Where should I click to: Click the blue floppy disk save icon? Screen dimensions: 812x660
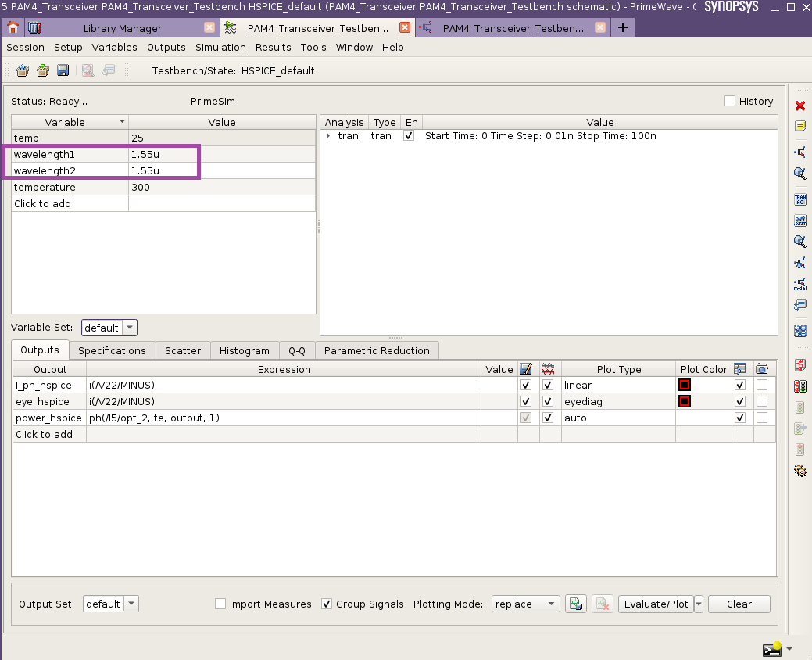63,70
